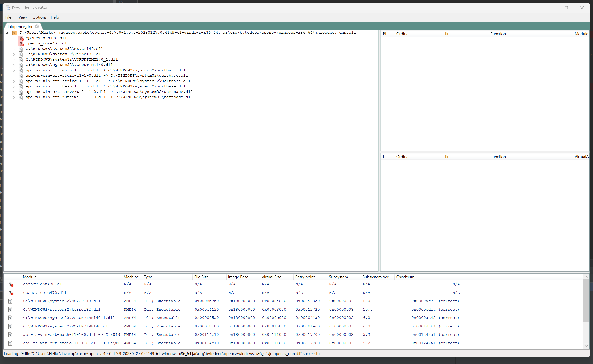The image size is (593, 364).
Task: Click the Checksum column header
Action: coord(405,277)
